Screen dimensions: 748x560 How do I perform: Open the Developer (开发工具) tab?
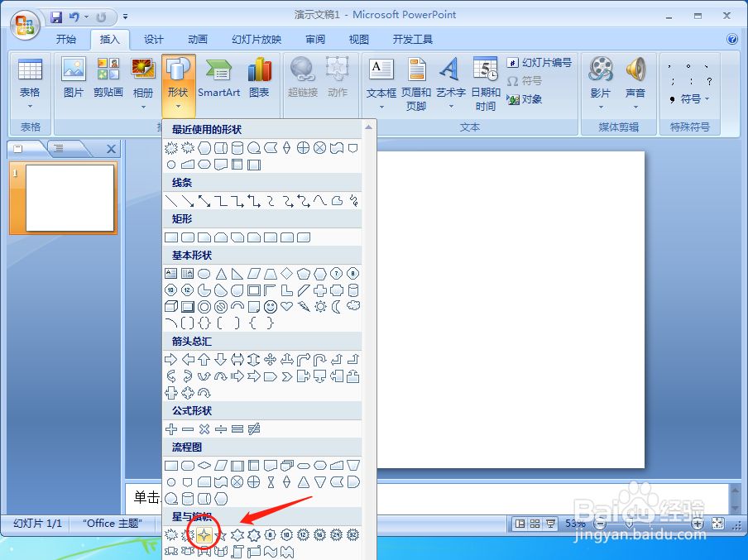[x=413, y=39]
